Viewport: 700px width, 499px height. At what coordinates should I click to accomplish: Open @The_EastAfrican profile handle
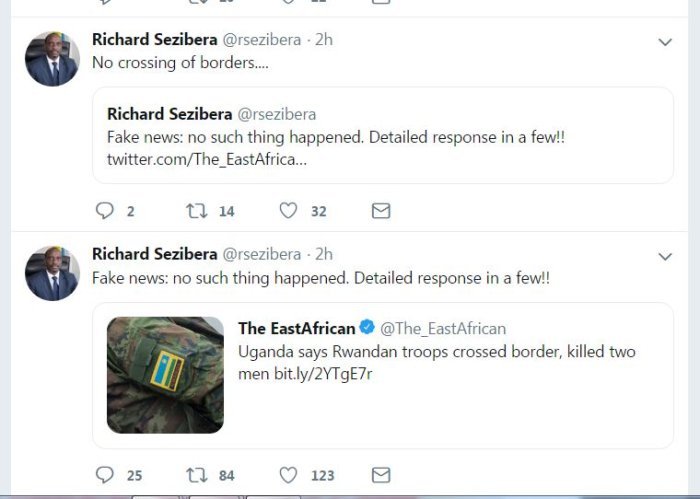443,328
